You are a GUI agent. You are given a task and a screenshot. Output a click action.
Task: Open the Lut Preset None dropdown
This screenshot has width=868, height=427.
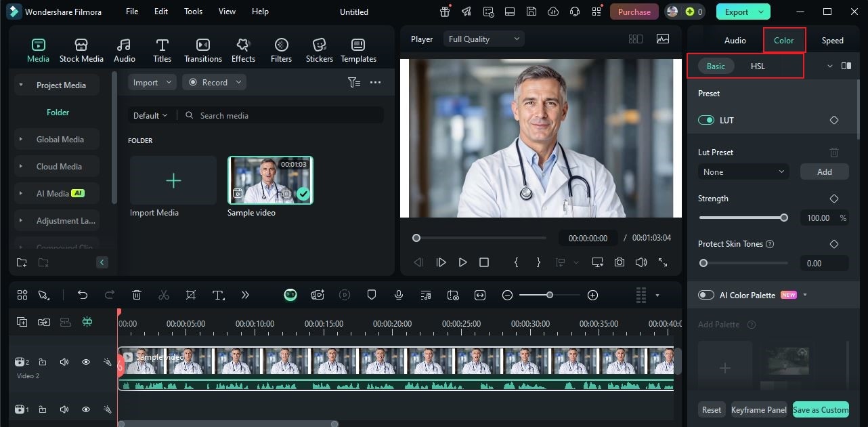pyautogui.click(x=743, y=171)
